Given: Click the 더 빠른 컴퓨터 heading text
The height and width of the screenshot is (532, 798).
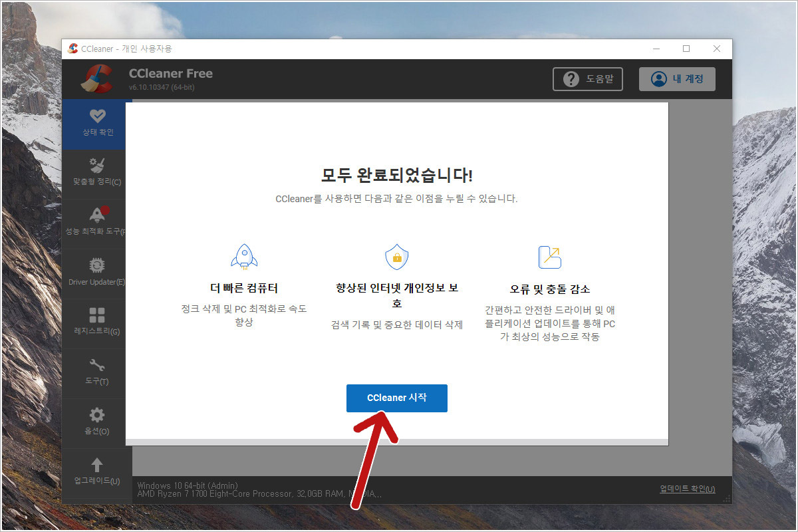Looking at the screenshot, I should coord(244,289).
